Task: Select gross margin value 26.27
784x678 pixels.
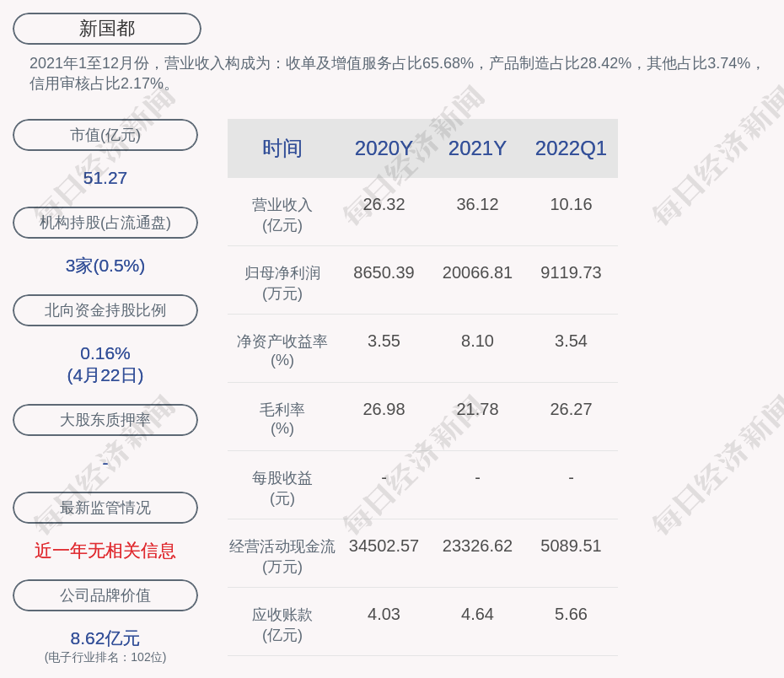Action: 571,410
